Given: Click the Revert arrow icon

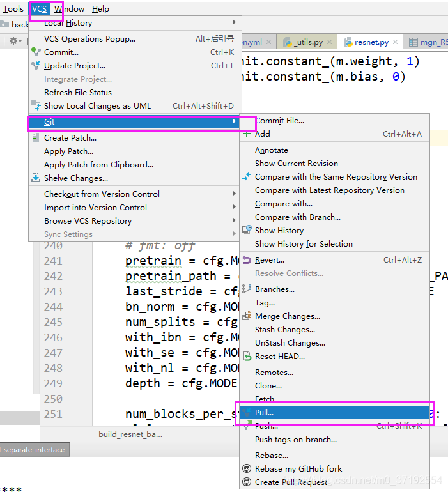Looking at the screenshot, I should [x=247, y=260].
